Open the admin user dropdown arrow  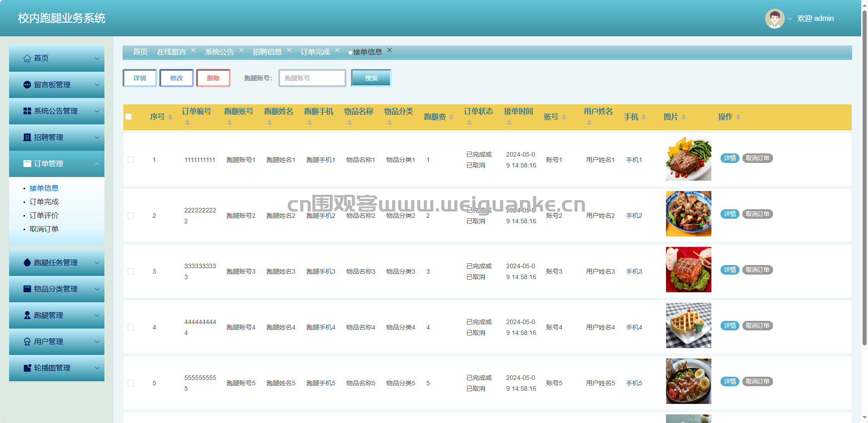pos(790,19)
